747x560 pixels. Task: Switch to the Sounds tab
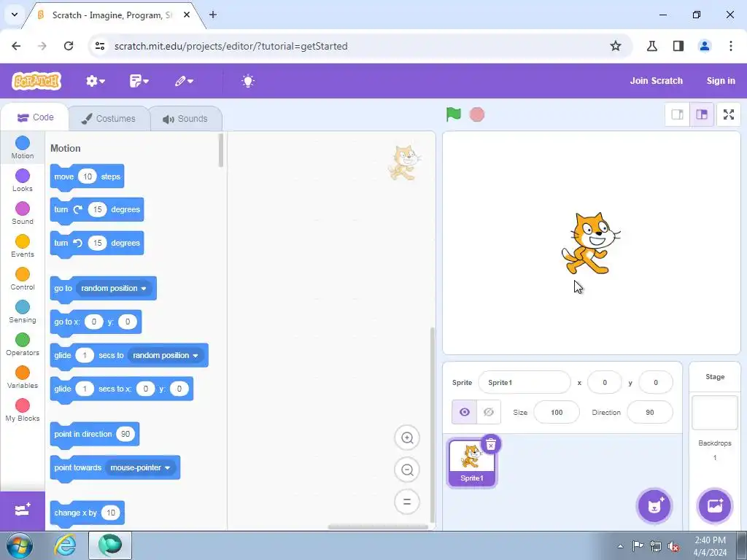click(185, 119)
